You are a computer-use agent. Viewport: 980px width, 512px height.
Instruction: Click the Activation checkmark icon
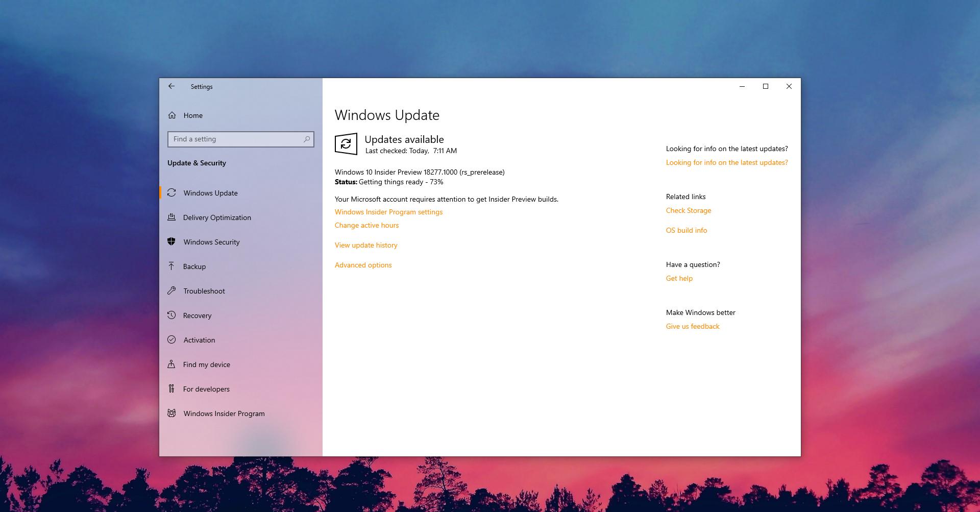pyautogui.click(x=171, y=340)
